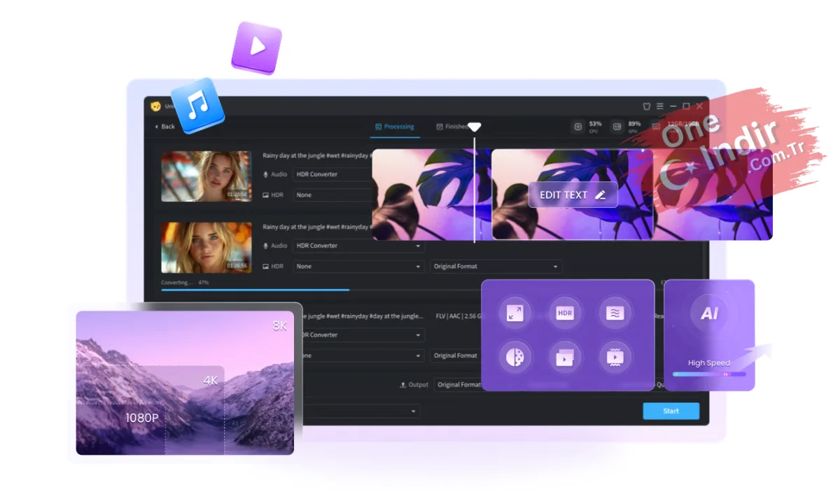The width and height of the screenshot is (840, 504).
Task: Click the 4K label on mountain image
Action: tap(211, 381)
